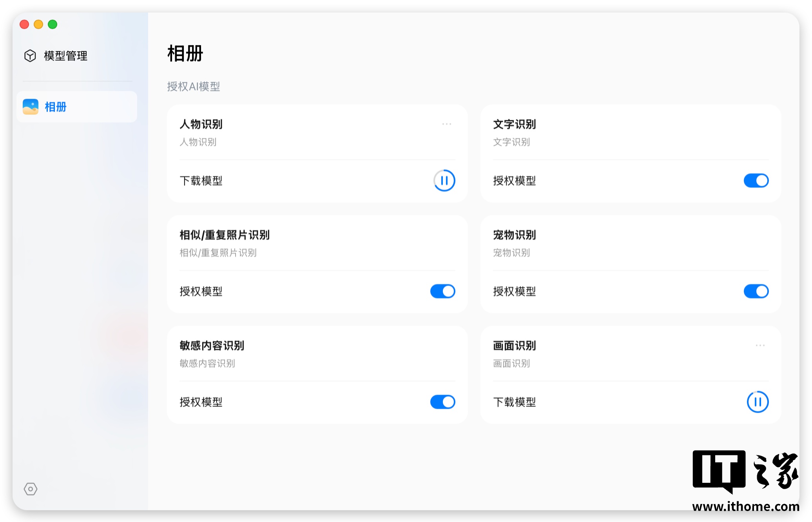Click the 授权AI模型 section label
812x522 pixels.
[194, 86]
